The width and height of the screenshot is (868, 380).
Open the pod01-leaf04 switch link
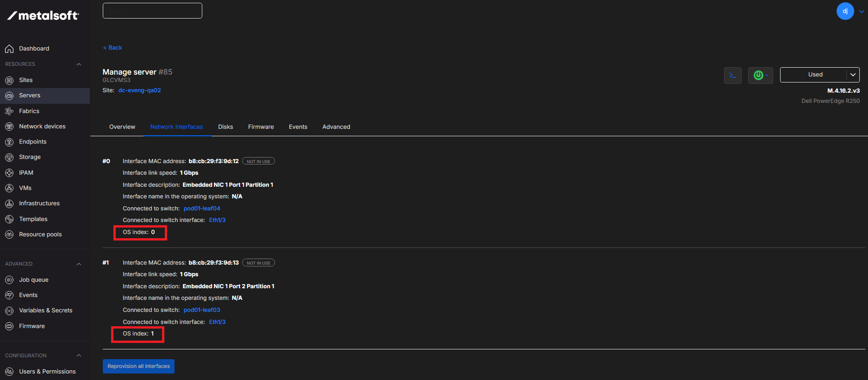[202, 209]
